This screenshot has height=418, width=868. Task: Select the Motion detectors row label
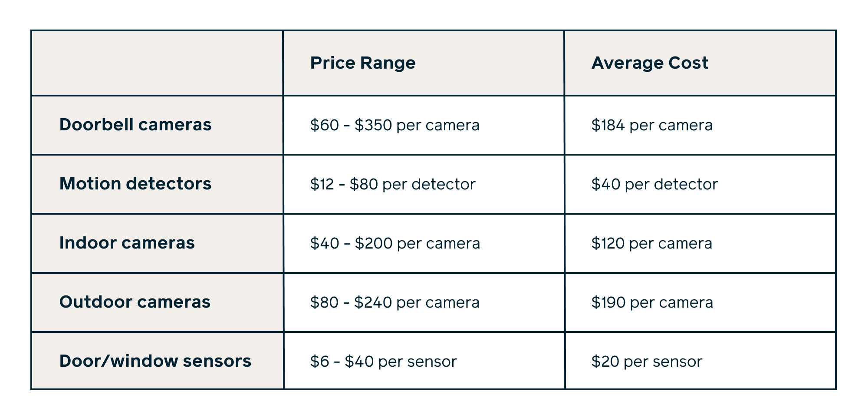coord(135,184)
